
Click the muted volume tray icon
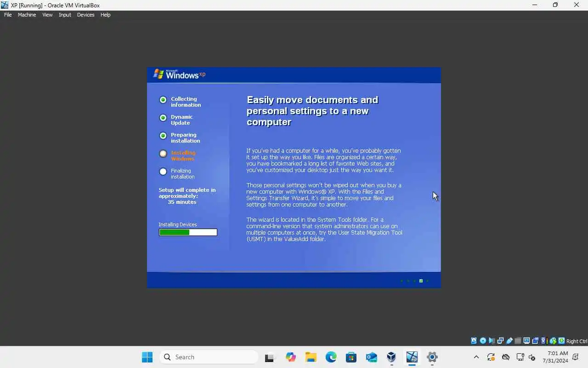[x=532, y=357]
